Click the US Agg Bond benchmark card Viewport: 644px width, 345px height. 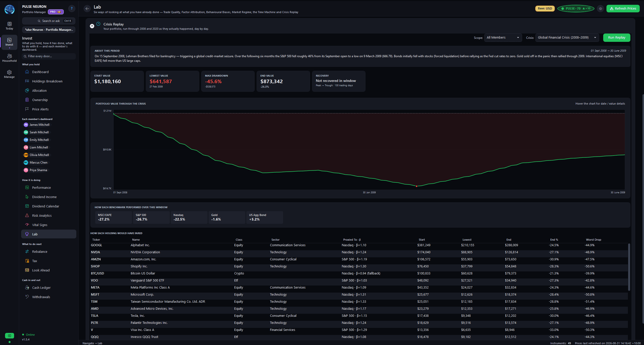point(264,217)
